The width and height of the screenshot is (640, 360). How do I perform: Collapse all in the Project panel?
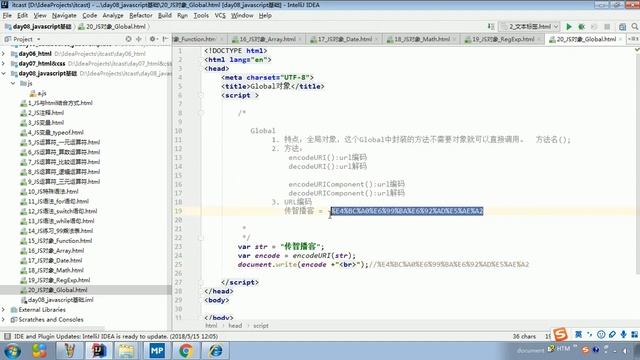point(139,39)
